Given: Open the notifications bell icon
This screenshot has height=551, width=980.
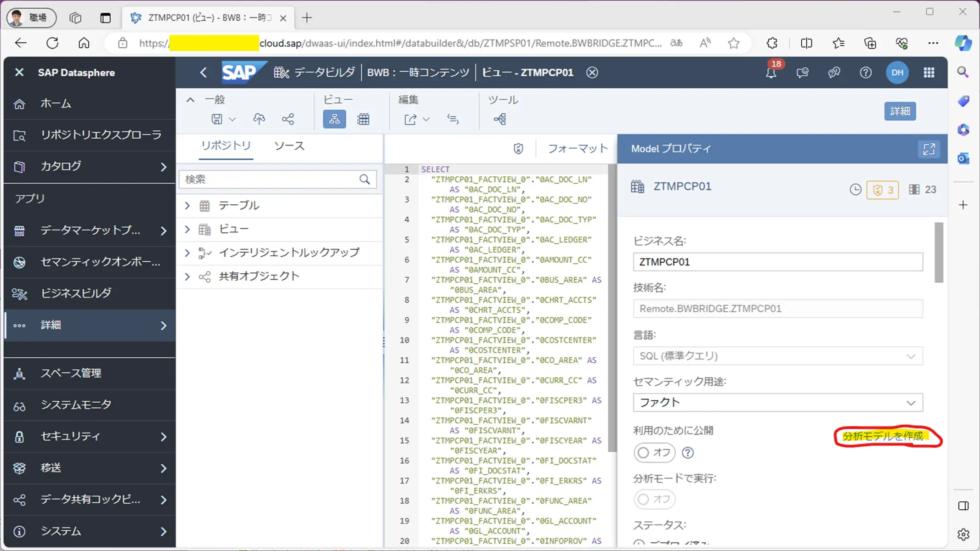Looking at the screenshot, I should point(771,73).
